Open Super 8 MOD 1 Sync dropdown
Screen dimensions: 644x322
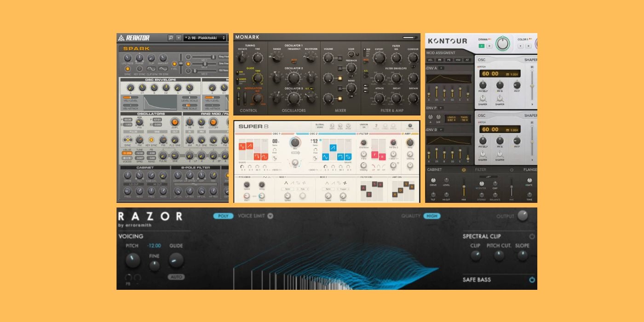(288, 189)
